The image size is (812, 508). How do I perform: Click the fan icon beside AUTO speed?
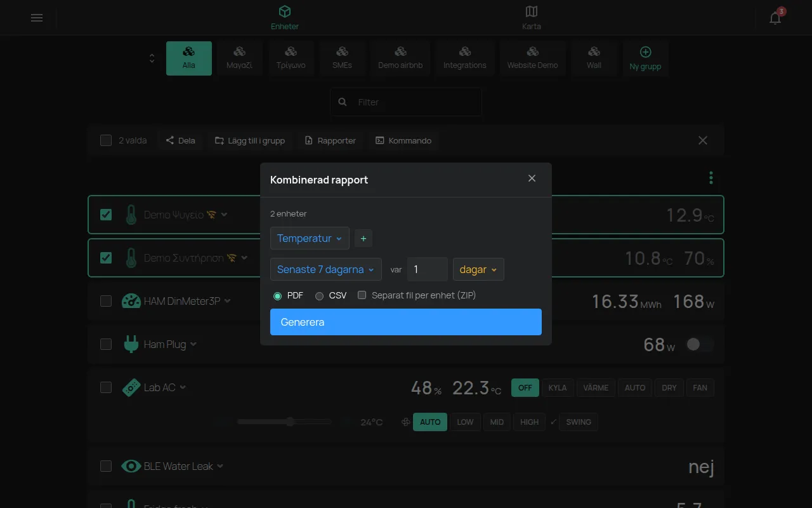point(405,422)
